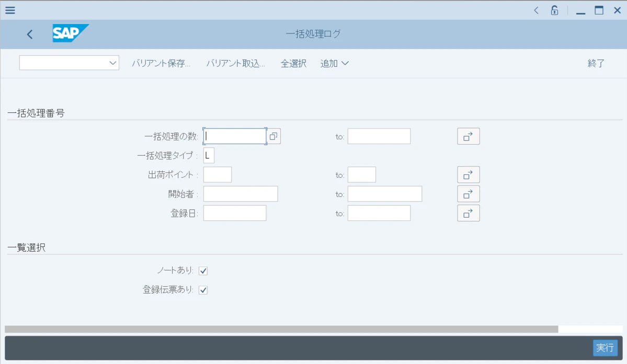Click 全選択 toolbar item
This screenshot has height=364, width=627.
pos(293,64)
